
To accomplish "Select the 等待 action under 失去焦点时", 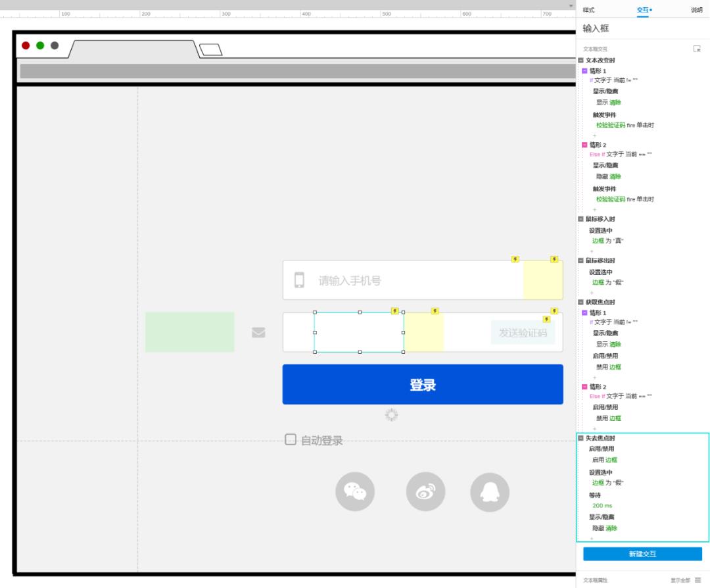I will (594, 495).
